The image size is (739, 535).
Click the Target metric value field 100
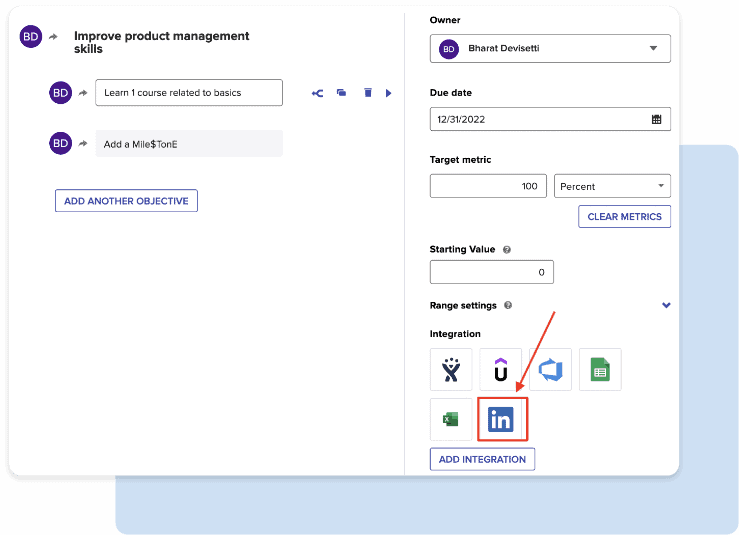[488, 186]
